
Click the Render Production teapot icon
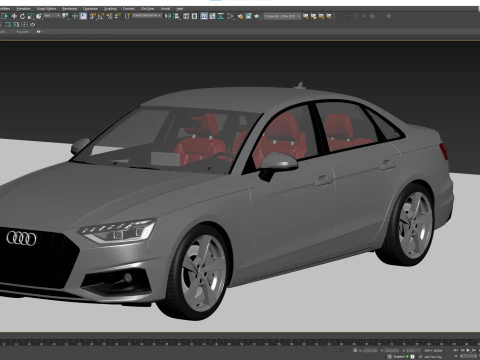[257, 16]
